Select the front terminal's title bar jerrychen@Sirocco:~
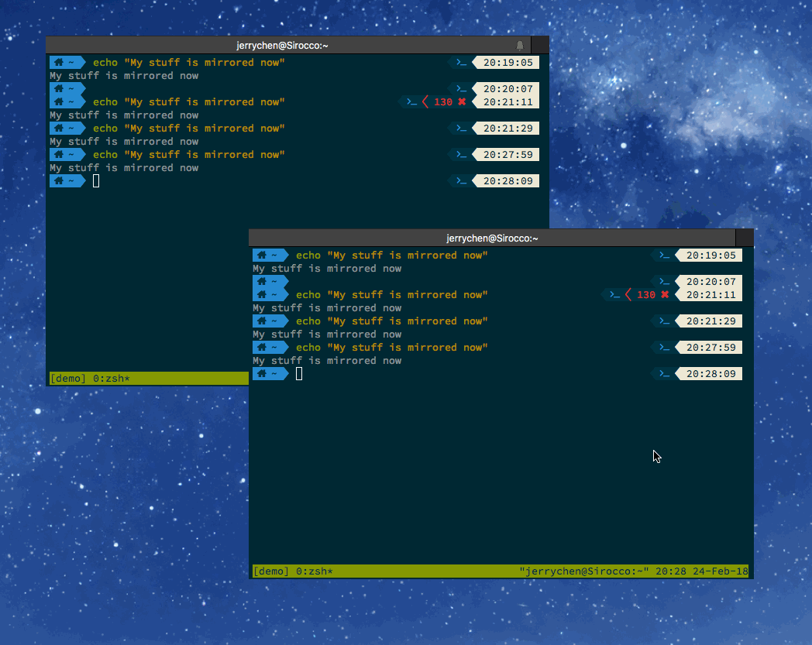 [492, 238]
